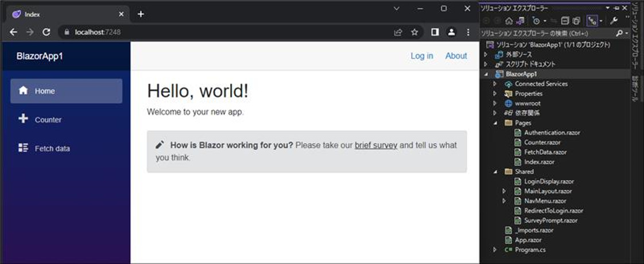This screenshot has width=644, height=264.
Task: Expand the MainLayout.razor node
Action: point(504,191)
